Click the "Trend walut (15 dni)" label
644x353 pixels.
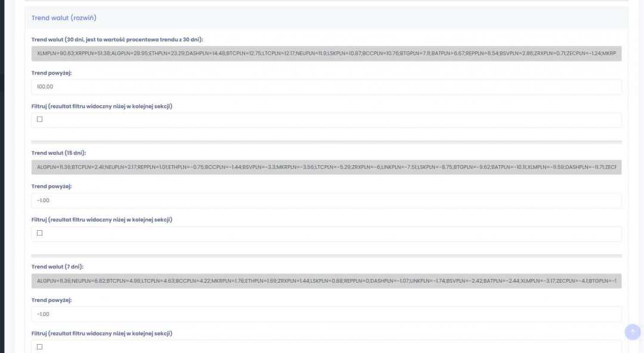point(58,153)
